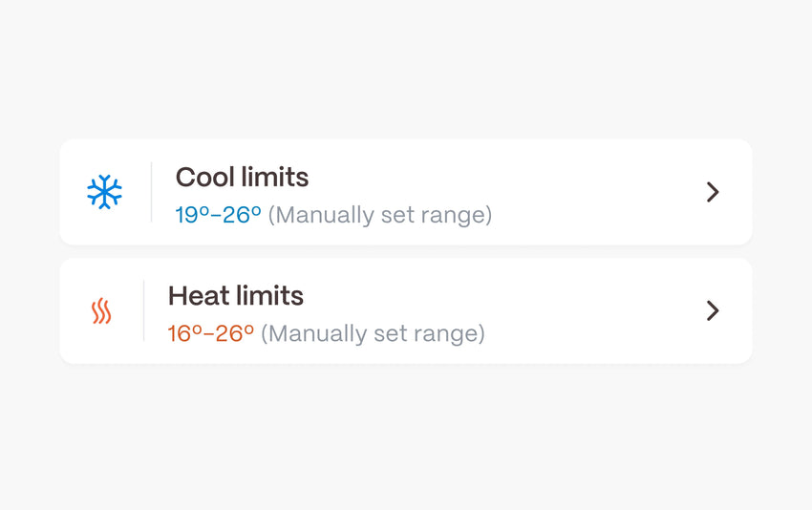Select the Heat limits title
This screenshot has width=812, height=510.
click(x=235, y=296)
